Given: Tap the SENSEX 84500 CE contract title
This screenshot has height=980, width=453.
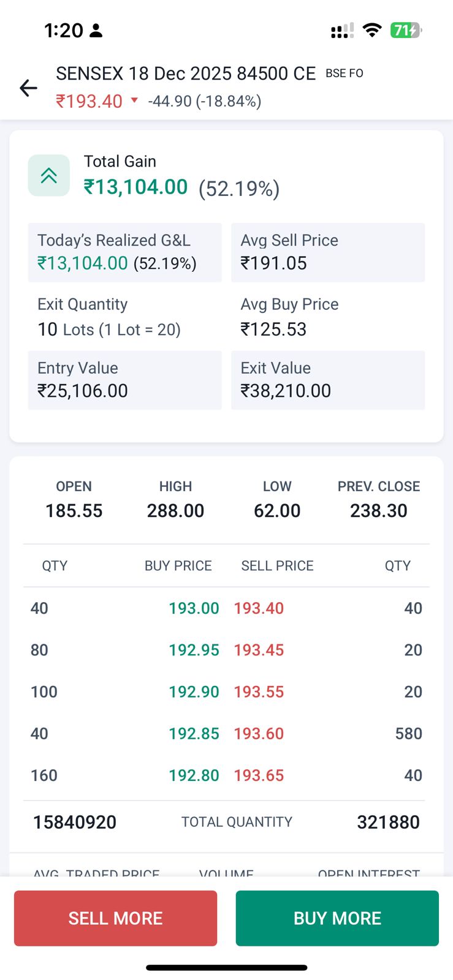Looking at the screenshot, I should (x=186, y=73).
